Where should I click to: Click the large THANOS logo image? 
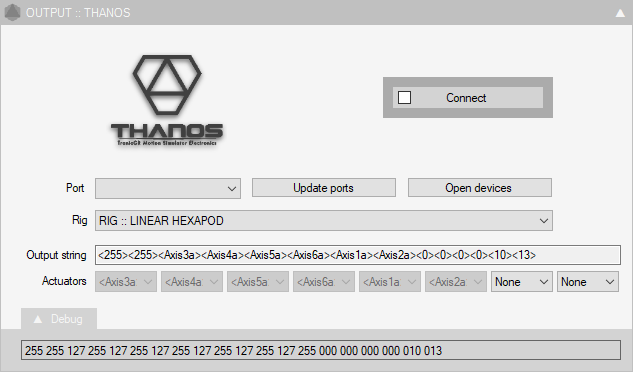(x=167, y=101)
